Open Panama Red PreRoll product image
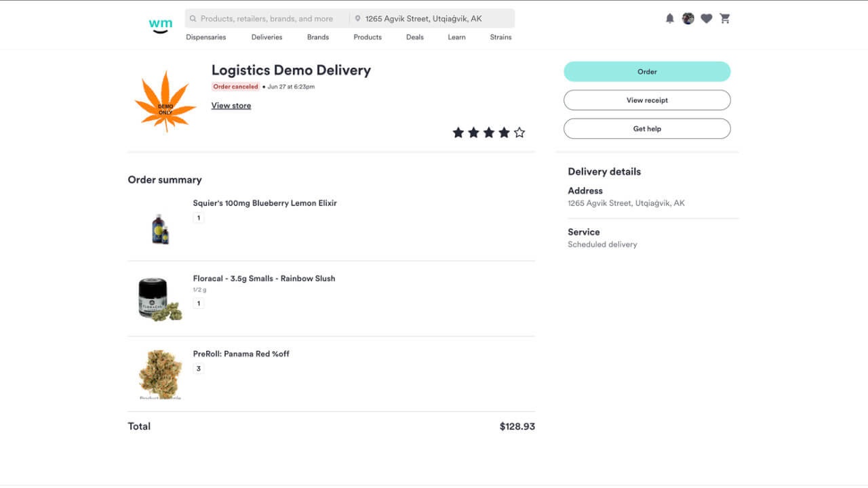 click(160, 374)
